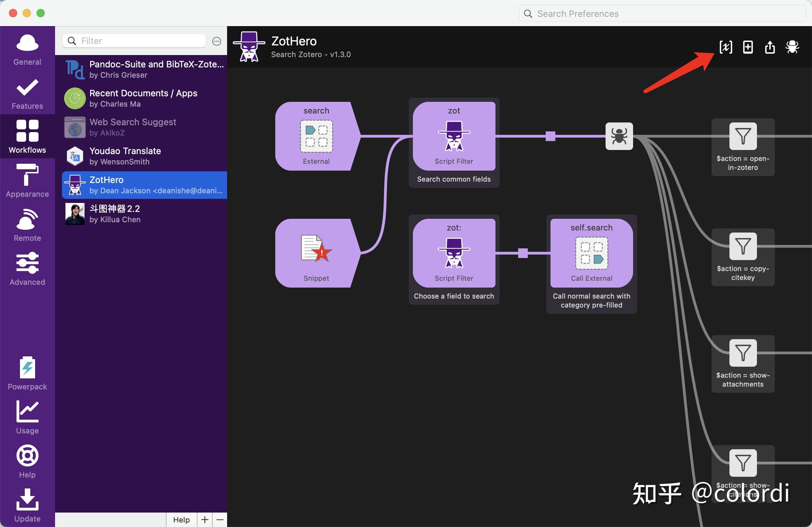The height and width of the screenshot is (527, 812).
Task: Open the Features section
Action: (27, 93)
